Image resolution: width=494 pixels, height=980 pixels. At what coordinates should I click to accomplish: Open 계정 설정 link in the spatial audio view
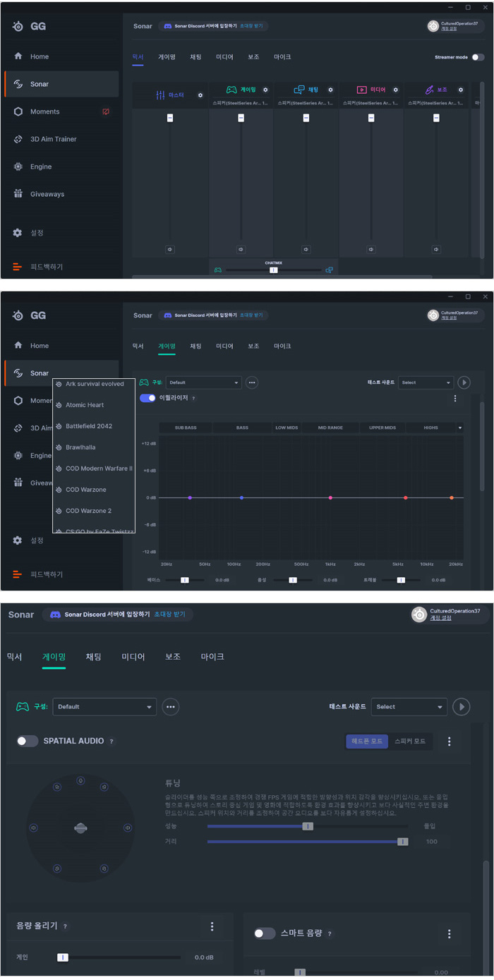pos(441,618)
